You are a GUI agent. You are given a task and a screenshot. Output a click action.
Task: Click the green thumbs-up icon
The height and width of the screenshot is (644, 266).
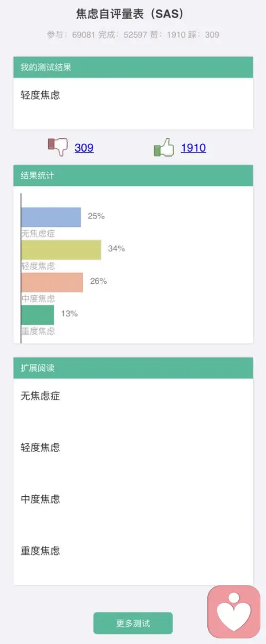coord(164,147)
